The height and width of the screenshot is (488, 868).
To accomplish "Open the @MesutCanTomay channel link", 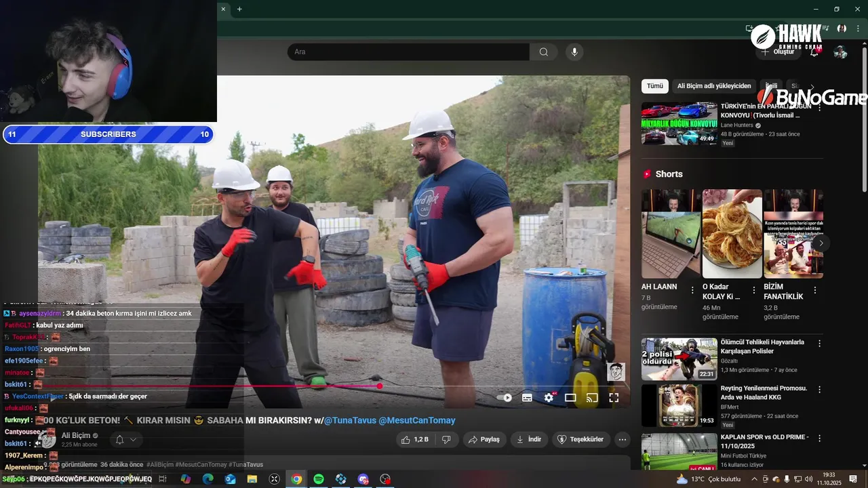I will coord(416,420).
